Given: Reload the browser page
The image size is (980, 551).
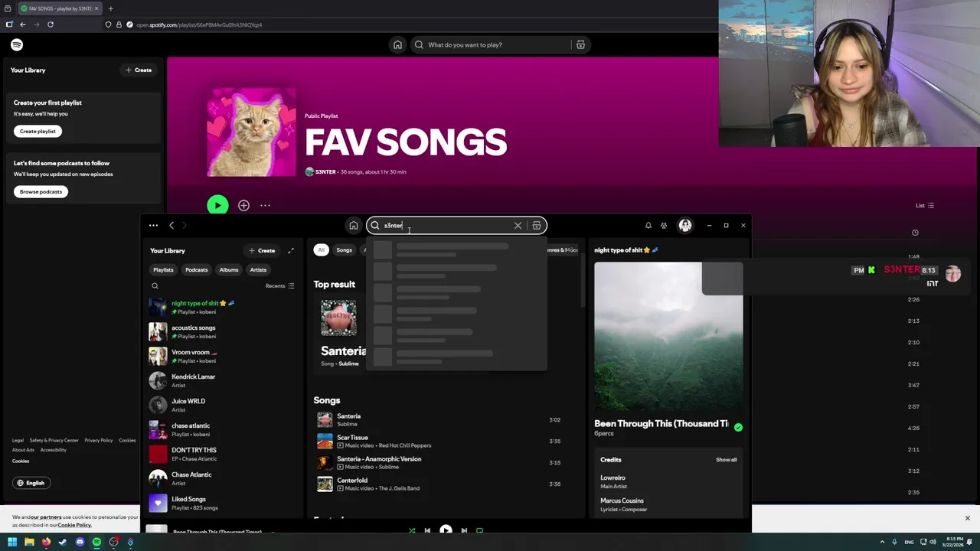Looking at the screenshot, I should [x=51, y=24].
